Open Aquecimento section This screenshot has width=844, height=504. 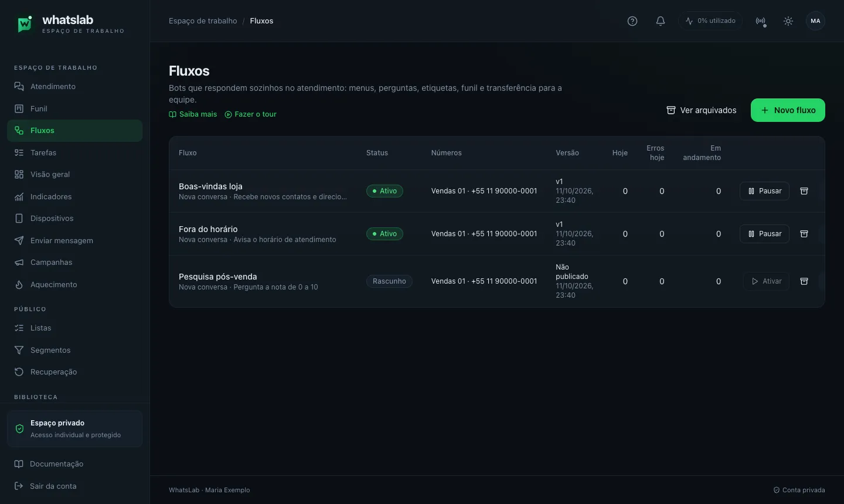(x=74, y=284)
